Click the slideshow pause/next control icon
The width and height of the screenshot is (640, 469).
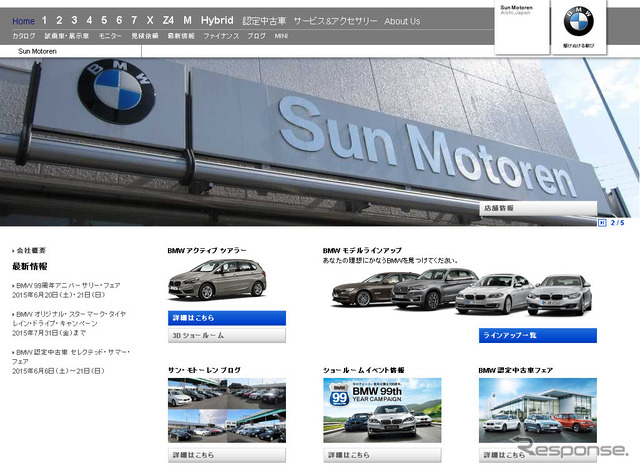602,222
